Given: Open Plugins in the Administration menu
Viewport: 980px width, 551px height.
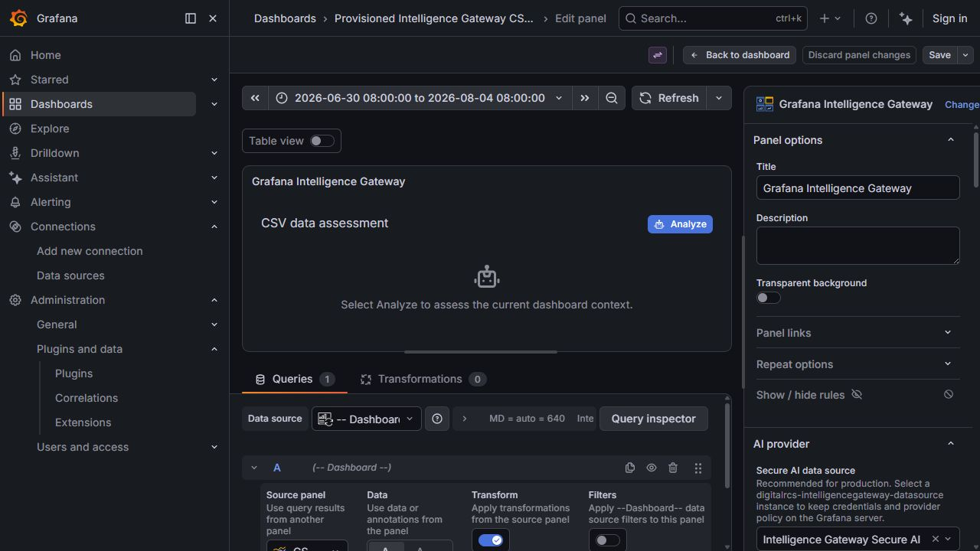Looking at the screenshot, I should [73, 373].
